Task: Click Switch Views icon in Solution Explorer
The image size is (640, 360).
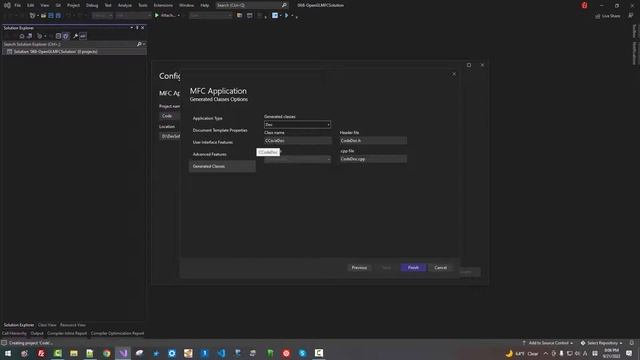Action: tap(29, 36)
